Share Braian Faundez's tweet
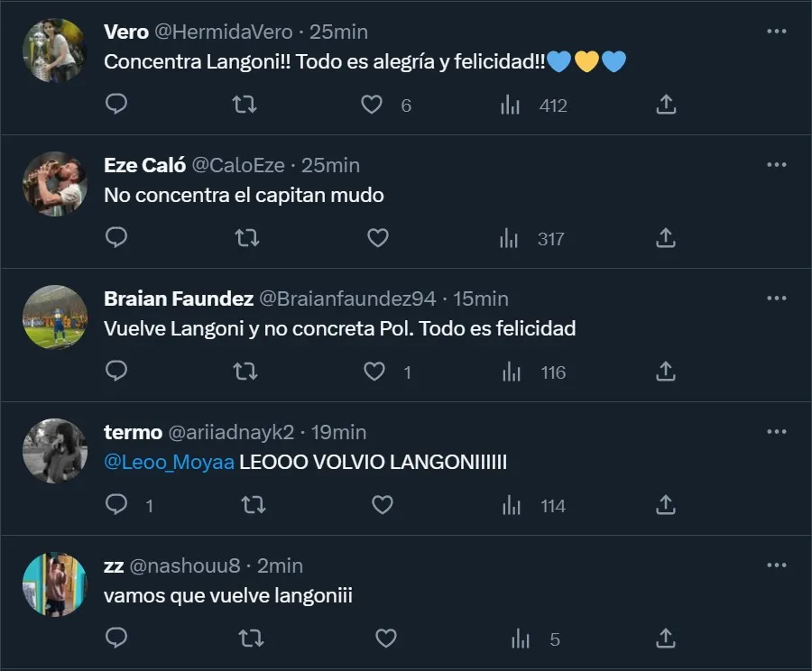The width and height of the screenshot is (812, 671). (x=665, y=372)
